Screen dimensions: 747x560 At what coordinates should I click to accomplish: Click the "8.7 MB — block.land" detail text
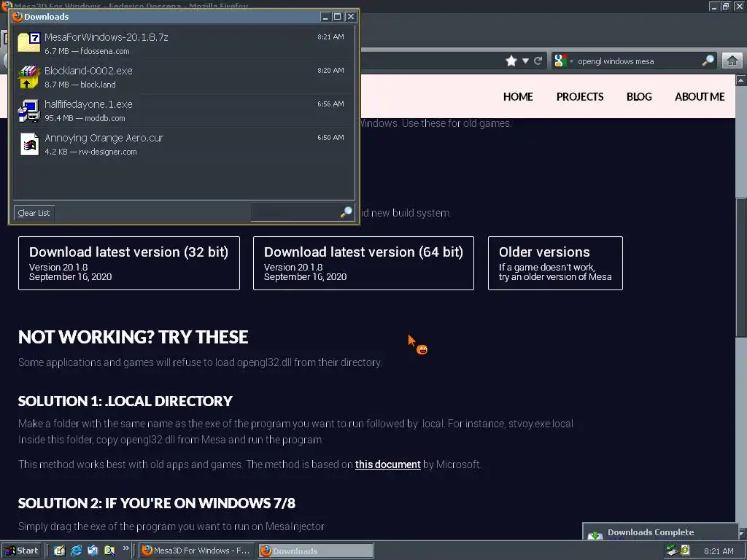tap(80, 85)
